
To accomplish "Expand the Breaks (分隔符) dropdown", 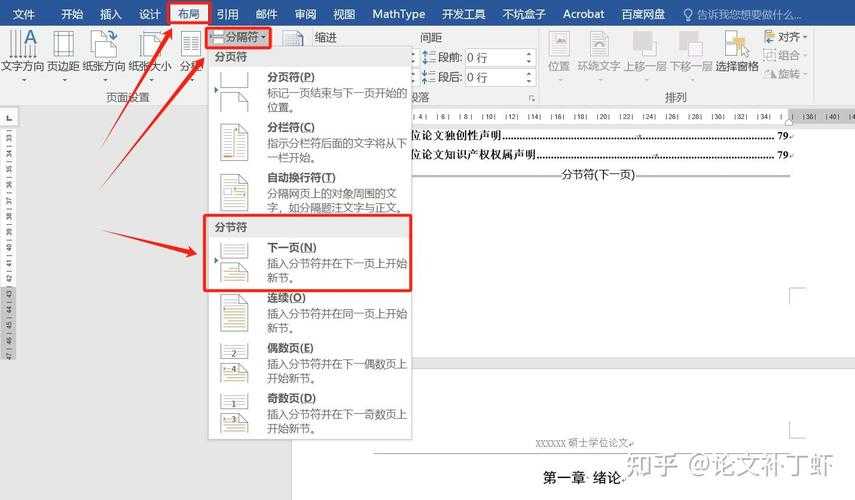I will tap(238, 37).
